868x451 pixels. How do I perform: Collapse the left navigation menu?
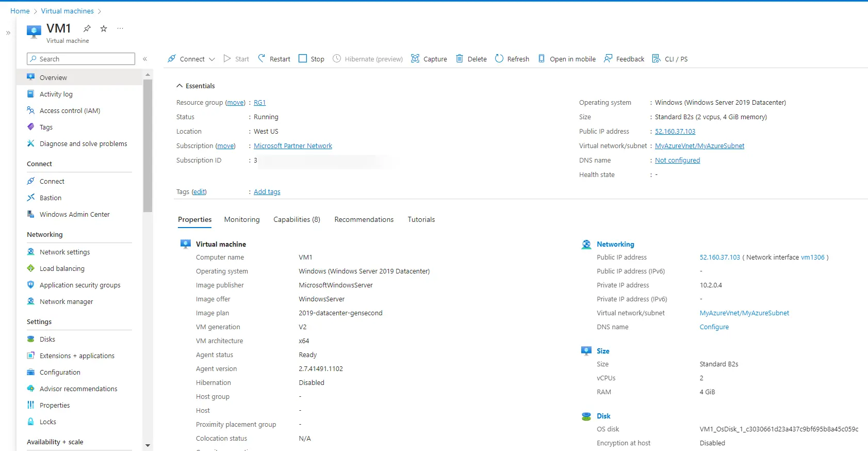pos(145,59)
